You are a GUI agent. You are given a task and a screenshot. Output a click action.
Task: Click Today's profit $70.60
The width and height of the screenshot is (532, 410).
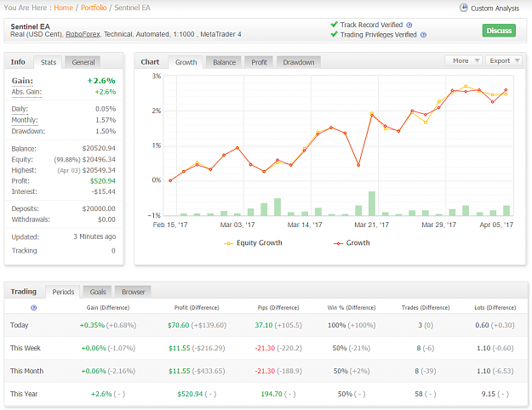pyautogui.click(x=178, y=325)
